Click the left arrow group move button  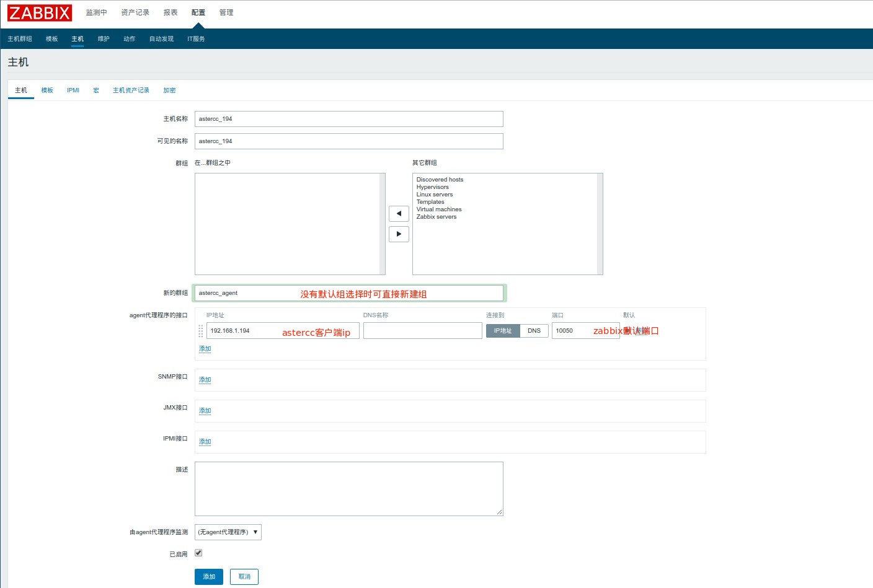pos(399,214)
